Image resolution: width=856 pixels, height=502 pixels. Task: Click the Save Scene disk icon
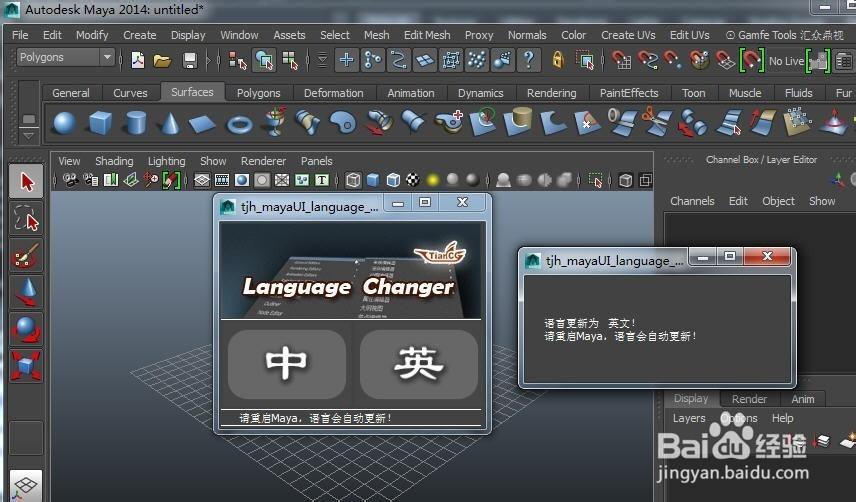click(x=189, y=60)
